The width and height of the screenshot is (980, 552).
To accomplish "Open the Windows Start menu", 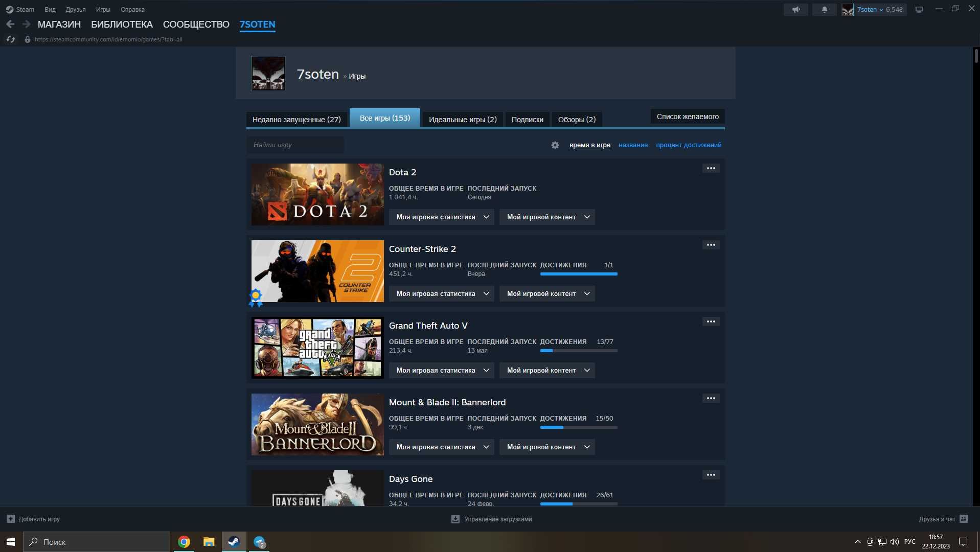I will (x=11, y=542).
